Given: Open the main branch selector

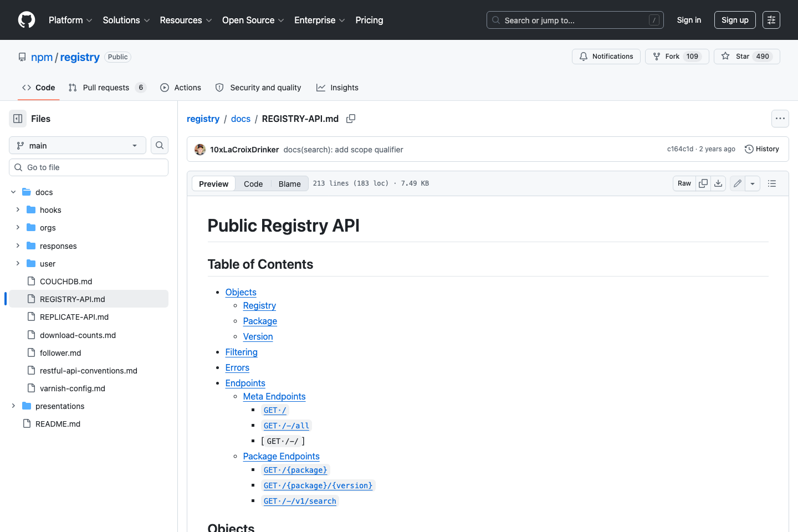Looking at the screenshot, I should click(x=77, y=145).
